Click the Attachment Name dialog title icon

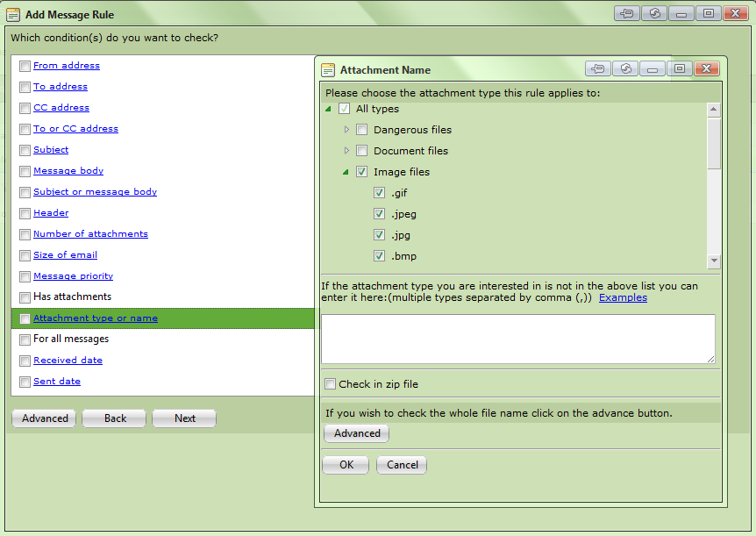328,70
